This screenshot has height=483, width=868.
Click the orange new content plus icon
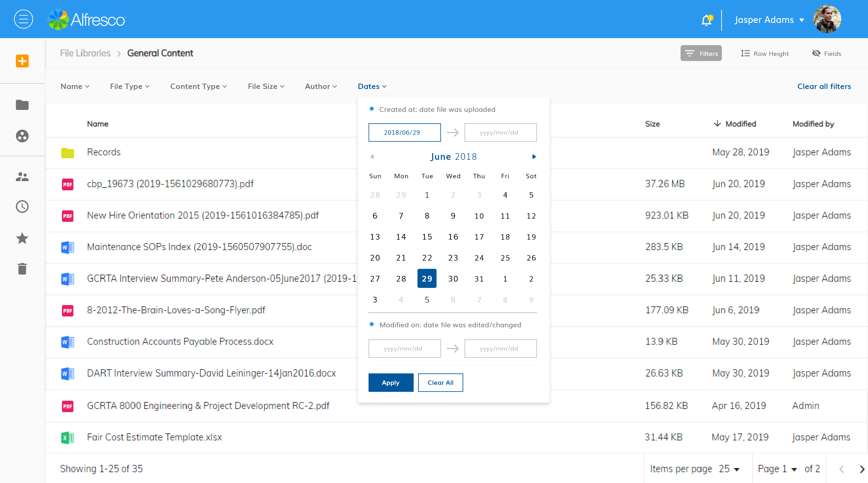tap(22, 61)
